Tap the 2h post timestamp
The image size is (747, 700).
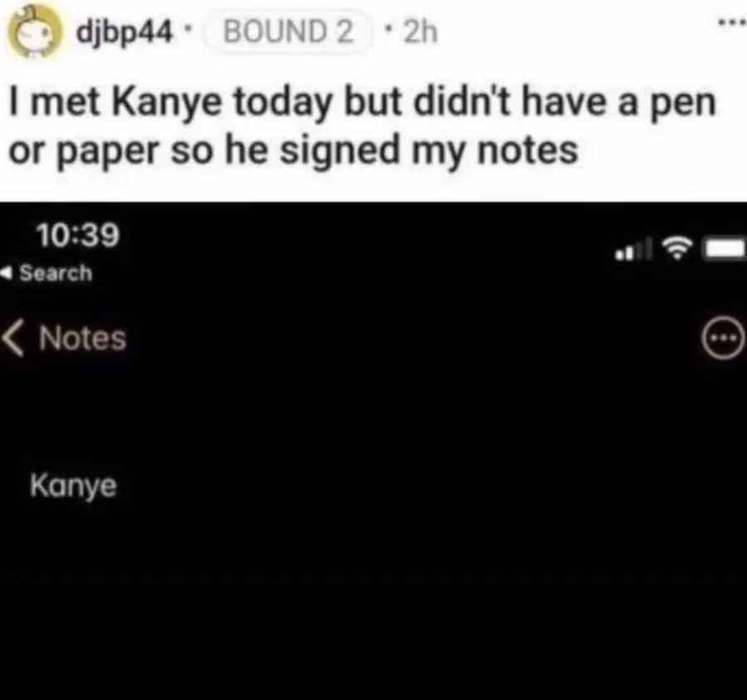pos(420,32)
